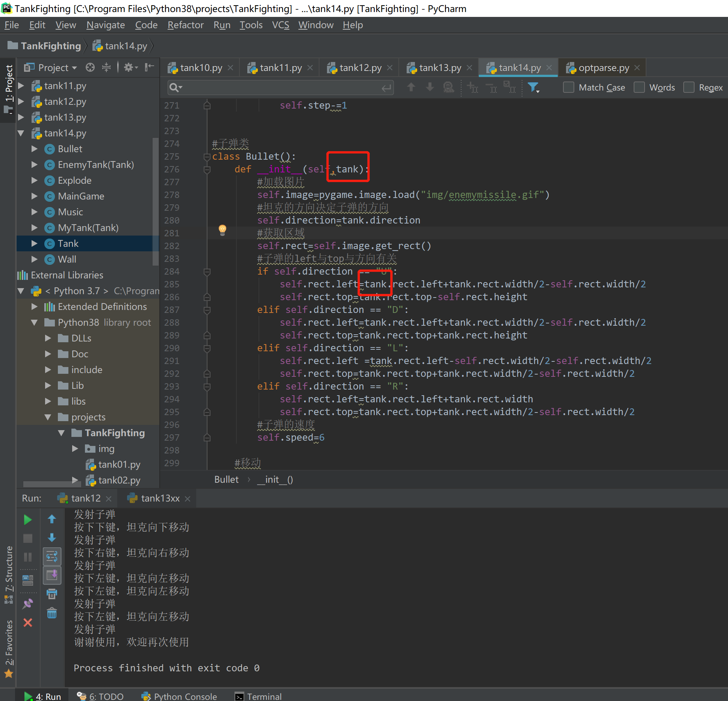This screenshot has width=728, height=701.
Task: Collapse Python 3.7 library node
Action: pos(21,291)
